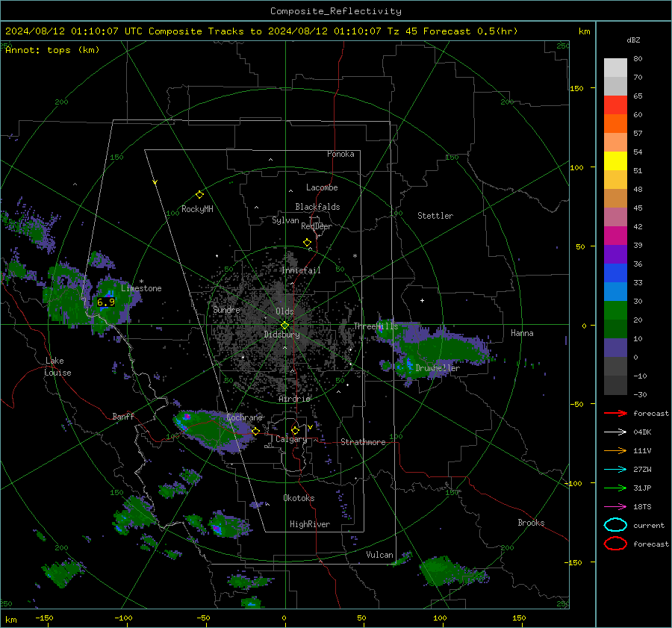The width and height of the screenshot is (672, 628).
Task: Click the Calgary city label
Action: coord(291,439)
